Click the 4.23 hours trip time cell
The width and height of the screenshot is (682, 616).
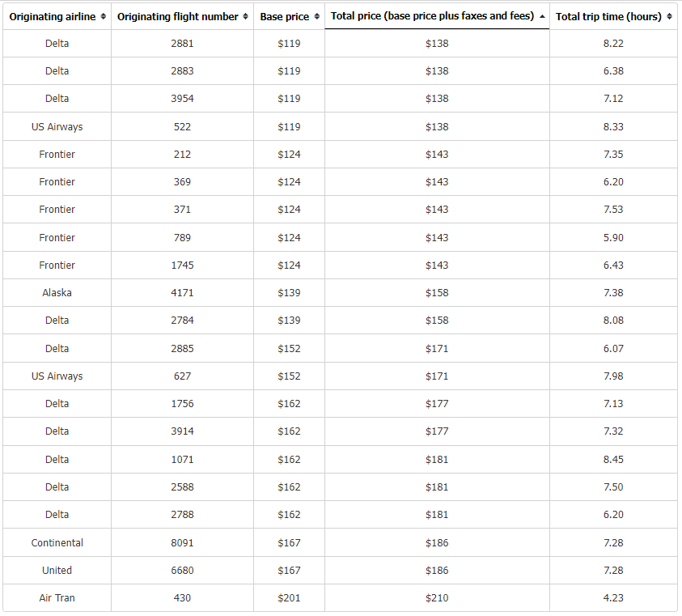[x=613, y=597]
